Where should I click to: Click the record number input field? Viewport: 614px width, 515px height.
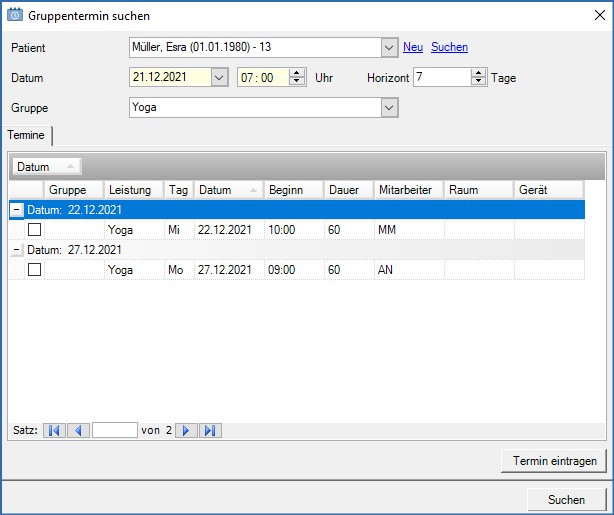click(x=114, y=430)
